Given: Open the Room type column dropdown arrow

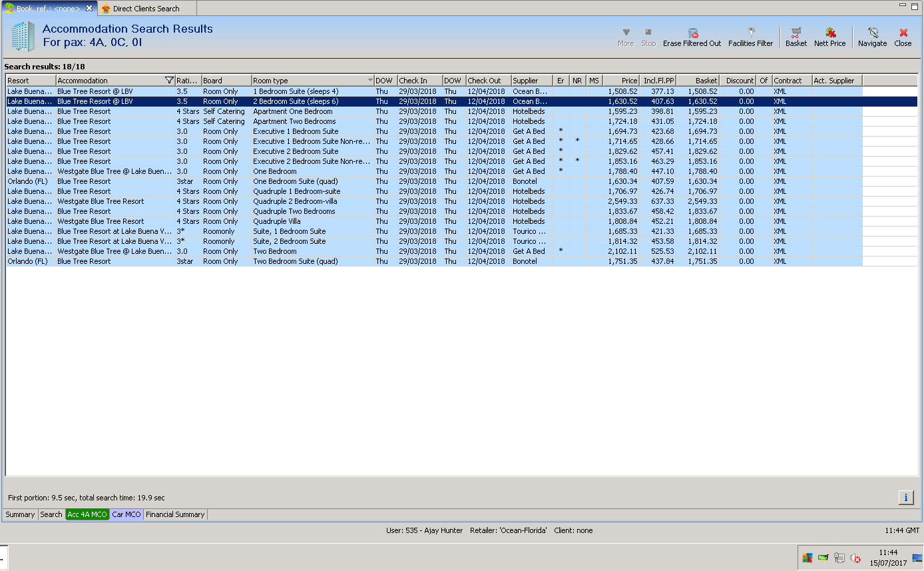Looking at the screenshot, I should click(x=370, y=81).
